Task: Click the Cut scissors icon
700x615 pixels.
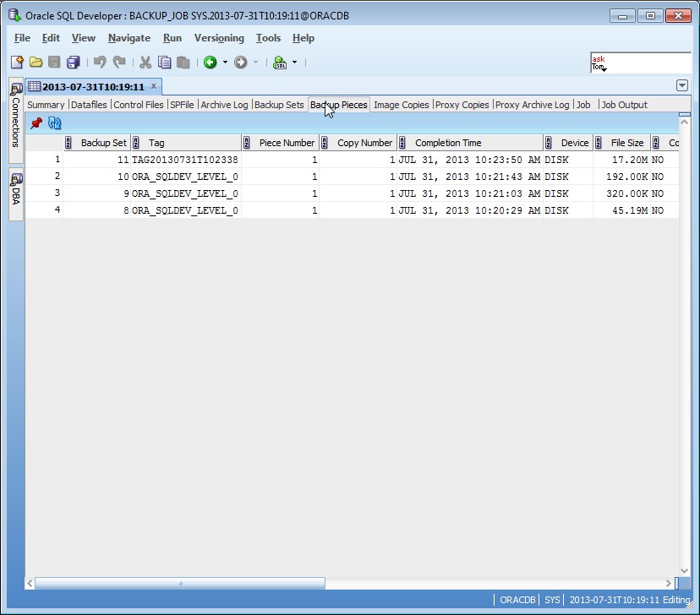Action: pos(145,62)
